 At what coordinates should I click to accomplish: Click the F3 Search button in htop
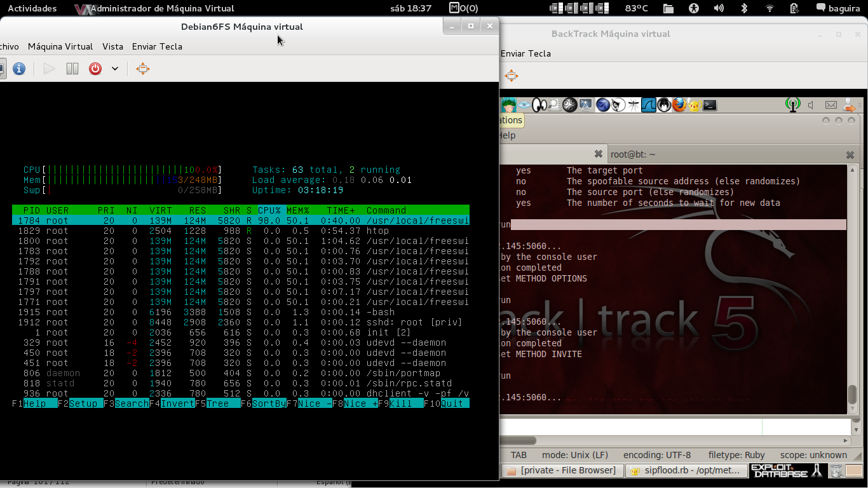pyautogui.click(x=126, y=403)
